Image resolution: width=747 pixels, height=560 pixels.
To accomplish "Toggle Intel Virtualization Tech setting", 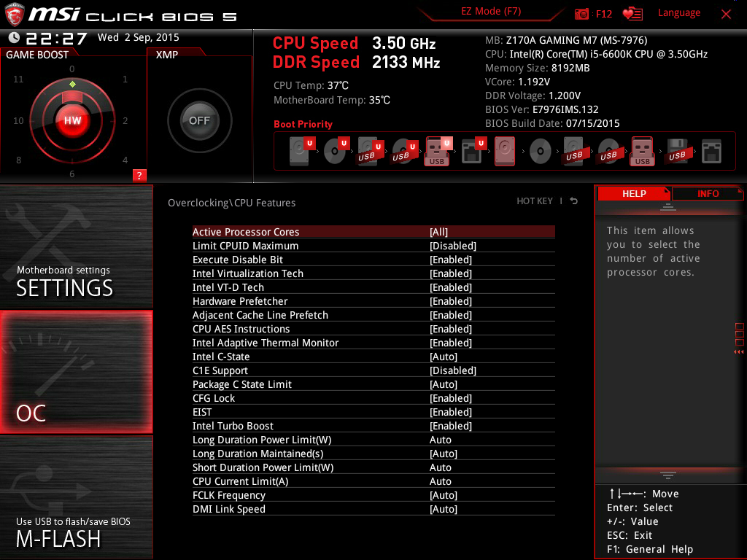I will (x=373, y=273).
